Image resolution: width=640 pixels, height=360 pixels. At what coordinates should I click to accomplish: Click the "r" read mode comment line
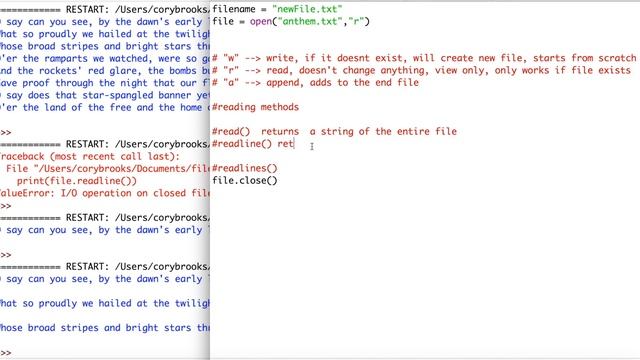(421, 70)
